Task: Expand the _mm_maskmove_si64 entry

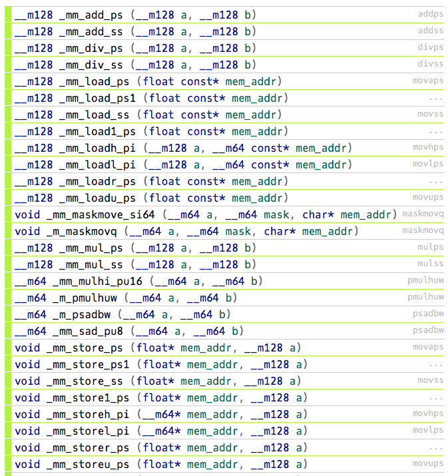Action: coord(224,214)
